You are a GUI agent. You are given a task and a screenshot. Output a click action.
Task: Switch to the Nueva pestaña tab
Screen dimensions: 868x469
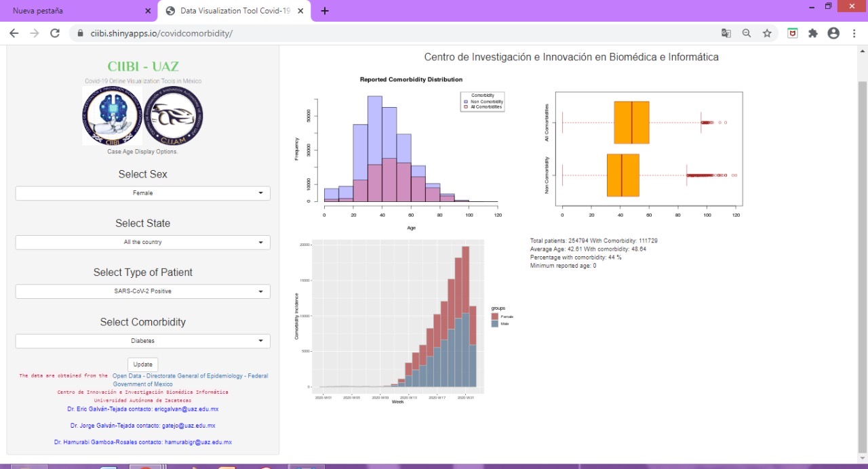(78, 11)
